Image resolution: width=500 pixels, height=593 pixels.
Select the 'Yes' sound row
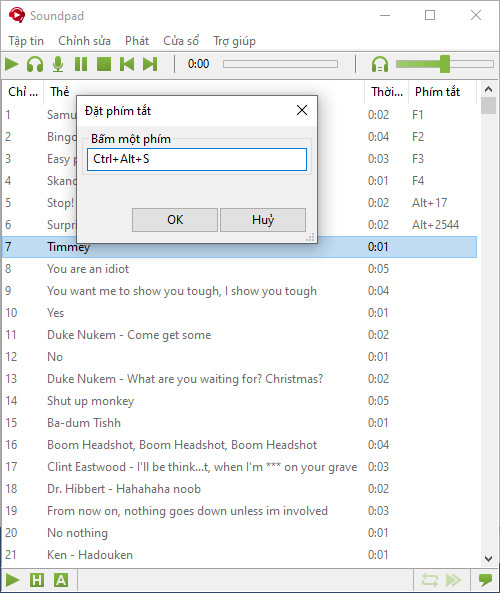click(239, 313)
